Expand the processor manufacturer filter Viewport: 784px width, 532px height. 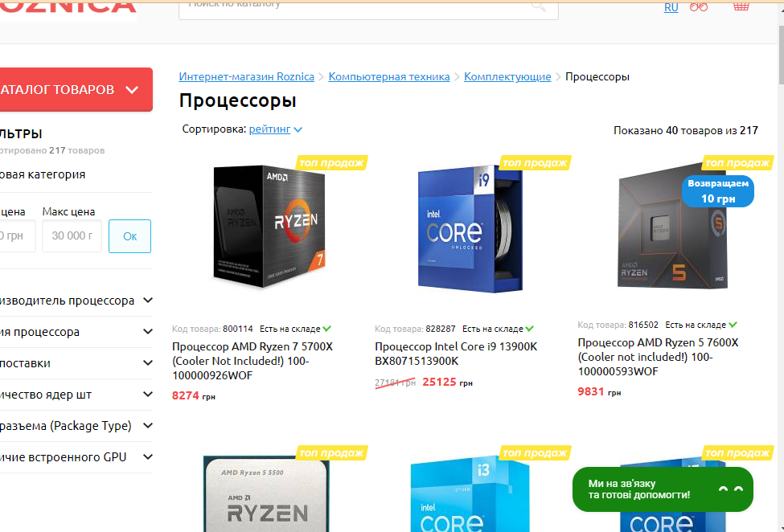76,301
